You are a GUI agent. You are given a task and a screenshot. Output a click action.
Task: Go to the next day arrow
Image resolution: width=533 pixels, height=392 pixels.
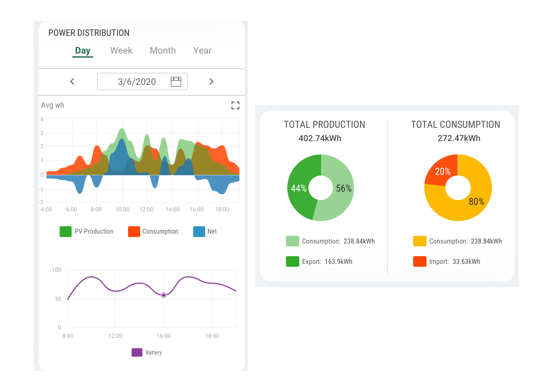[211, 81]
